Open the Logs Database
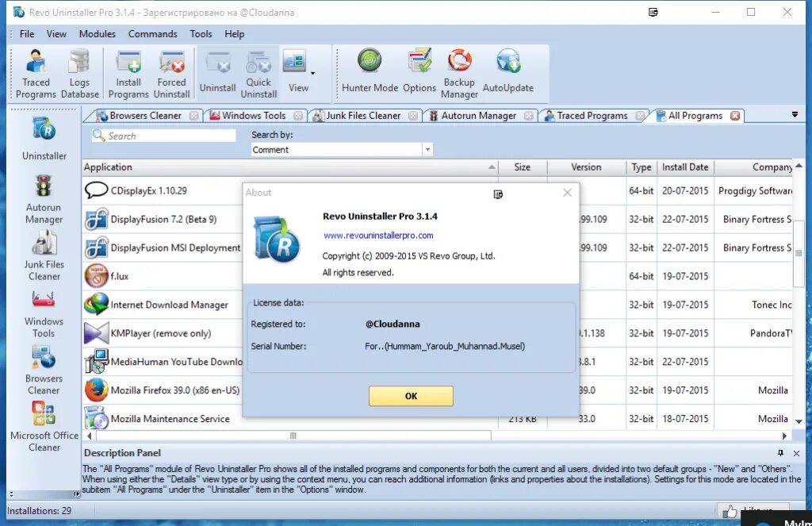The image size is (812, 526). pos(79,72)
